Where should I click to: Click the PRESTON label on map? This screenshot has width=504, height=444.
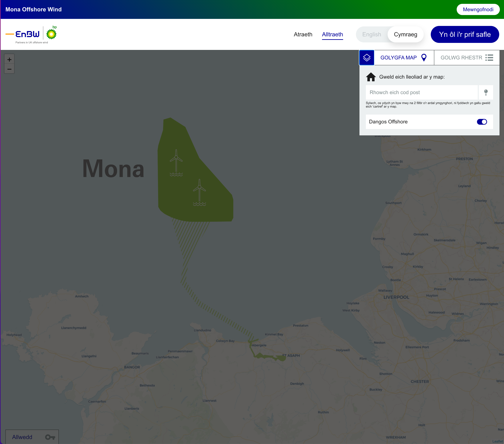tap(464, 159)
